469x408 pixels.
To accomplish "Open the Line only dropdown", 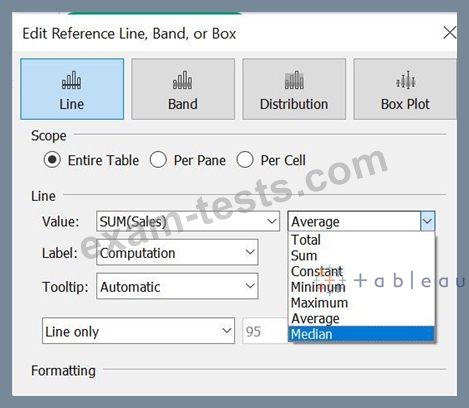I will click(138, 331).
